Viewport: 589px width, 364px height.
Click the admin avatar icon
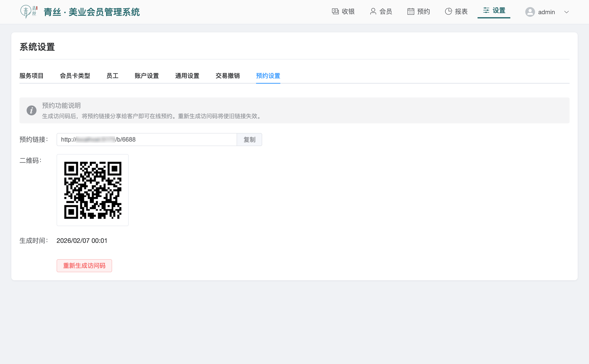(x=530, y=12)
